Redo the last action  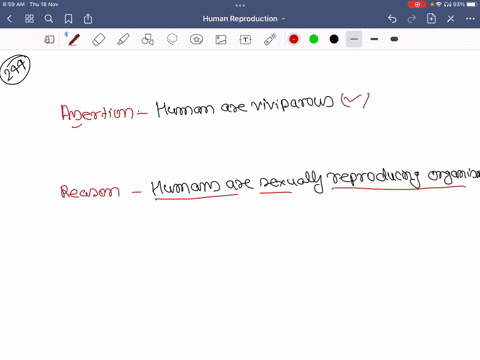coord(412,19)
